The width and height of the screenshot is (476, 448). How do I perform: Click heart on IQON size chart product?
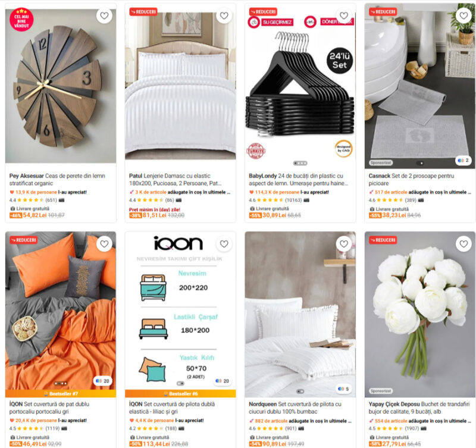(x=224, y=244)
